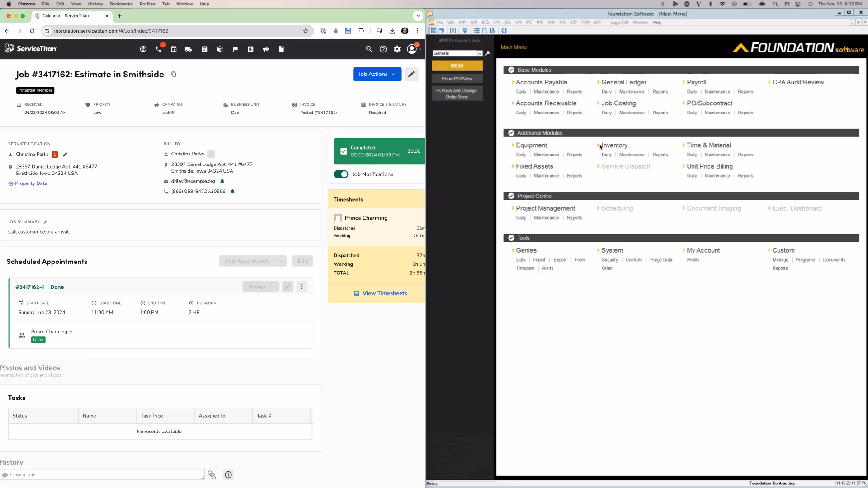Click the location pin icon in Foundation toolbar
This screenshot has width=868, height=488.
tap(465, 31)
